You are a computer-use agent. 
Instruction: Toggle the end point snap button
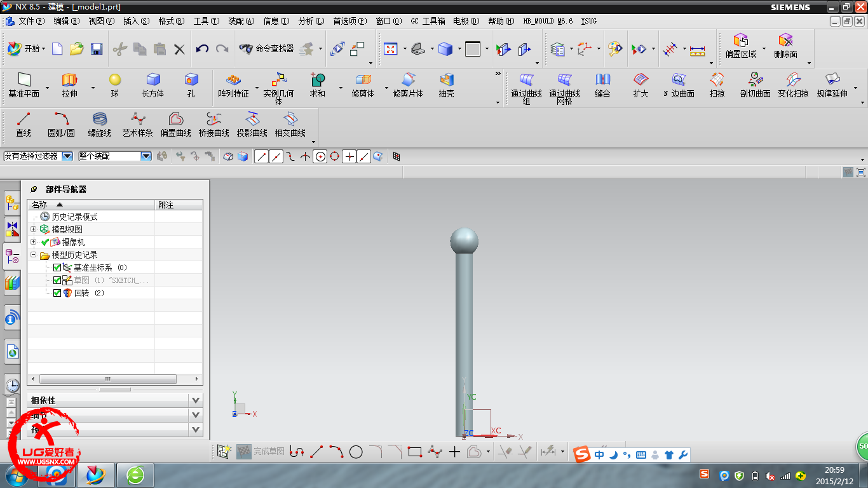261,156
